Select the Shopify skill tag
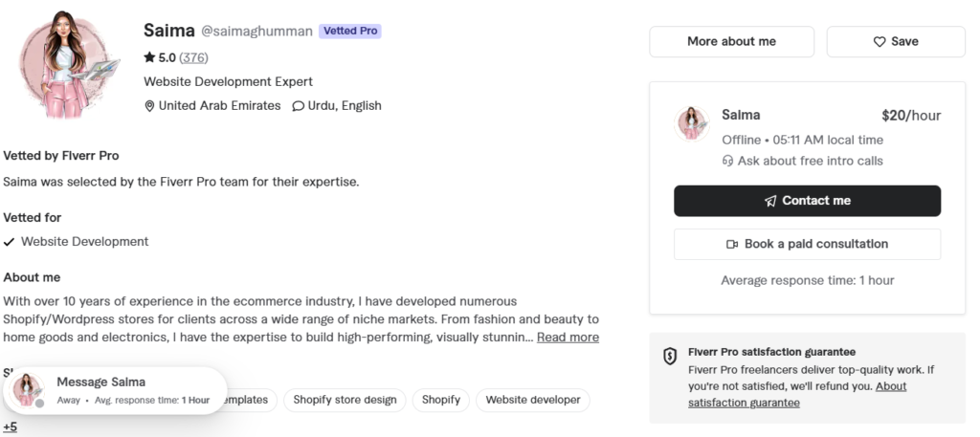 pos(440,400)
